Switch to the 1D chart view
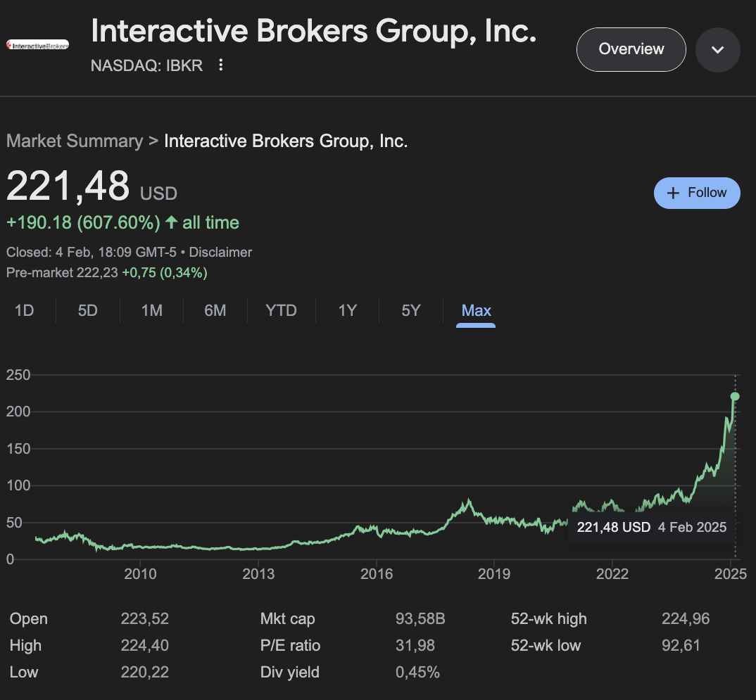Viewport: 756px width, 700px height. point(25,310)
